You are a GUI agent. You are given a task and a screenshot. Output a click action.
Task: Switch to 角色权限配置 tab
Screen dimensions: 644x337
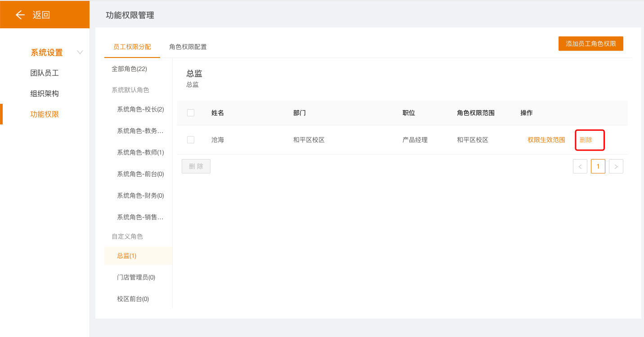188,47
